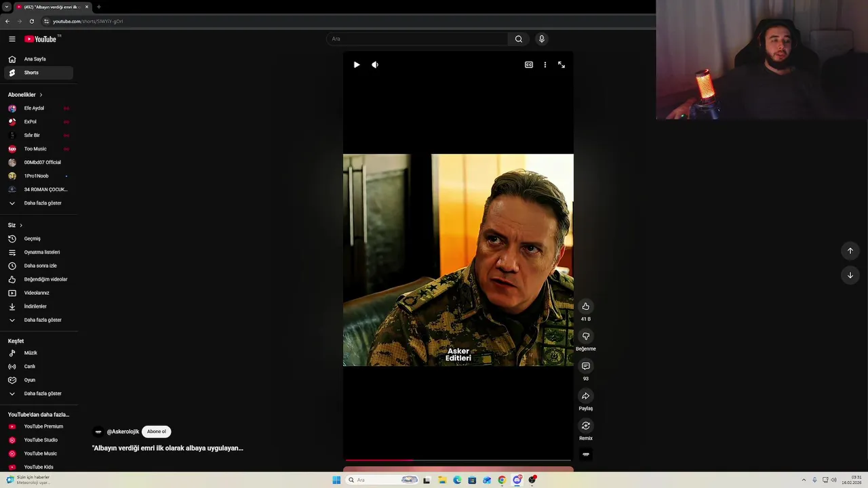The height and width of the screenshot is (488, 868).
Task: Open the @Askerolojik channel link
Action: coord(123,432)
